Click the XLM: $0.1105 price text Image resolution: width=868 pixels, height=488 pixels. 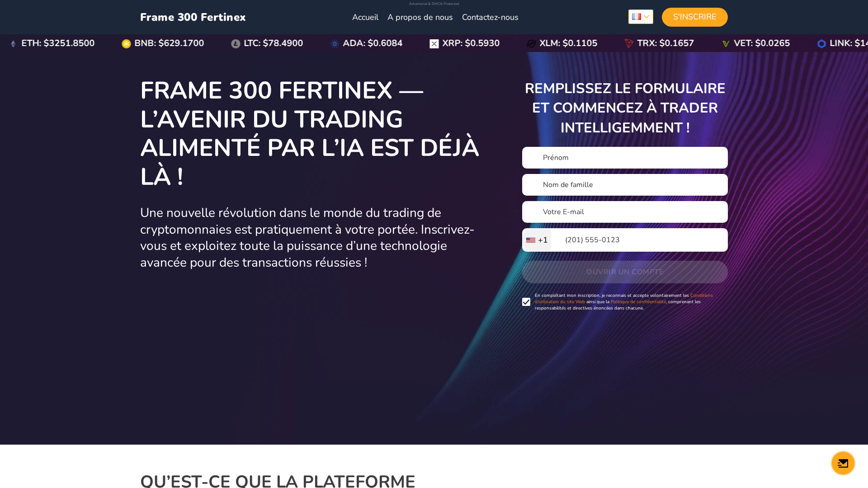point(568,43)
